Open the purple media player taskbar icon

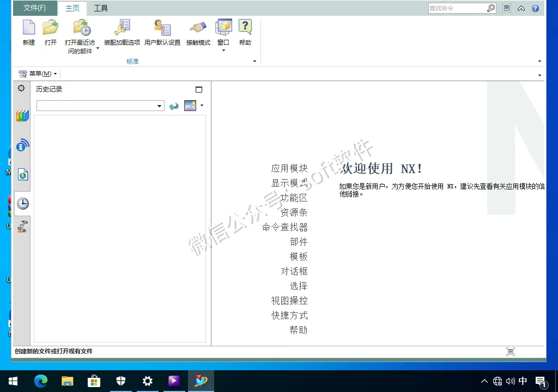174,381
